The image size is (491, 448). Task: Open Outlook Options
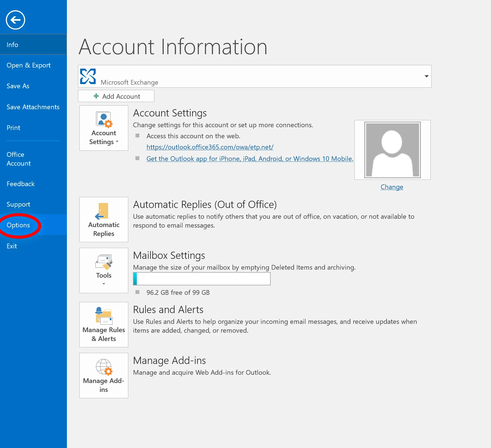33,225
